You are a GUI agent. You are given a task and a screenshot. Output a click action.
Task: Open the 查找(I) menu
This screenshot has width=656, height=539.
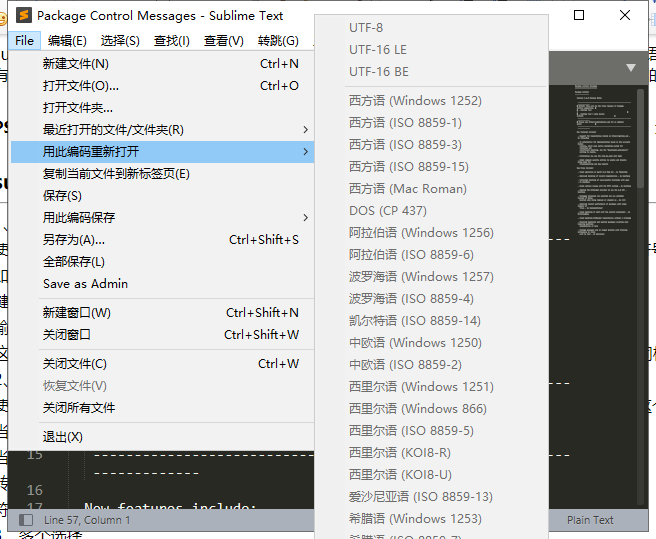click(x=172, y=41)
